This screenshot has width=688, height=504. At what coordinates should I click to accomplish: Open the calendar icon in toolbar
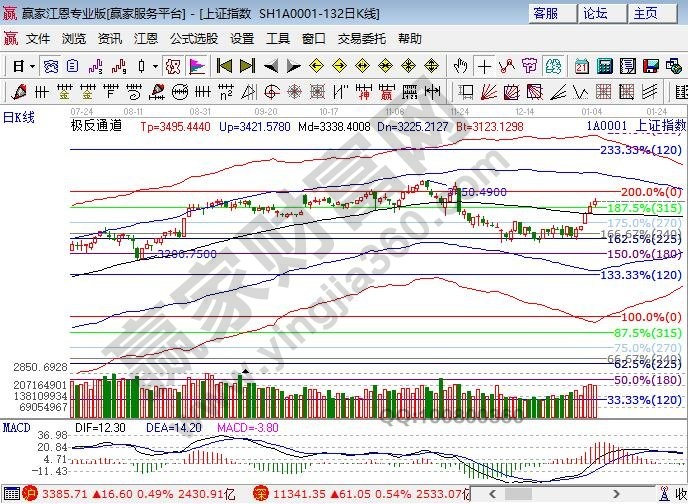(x=582, y=66)
